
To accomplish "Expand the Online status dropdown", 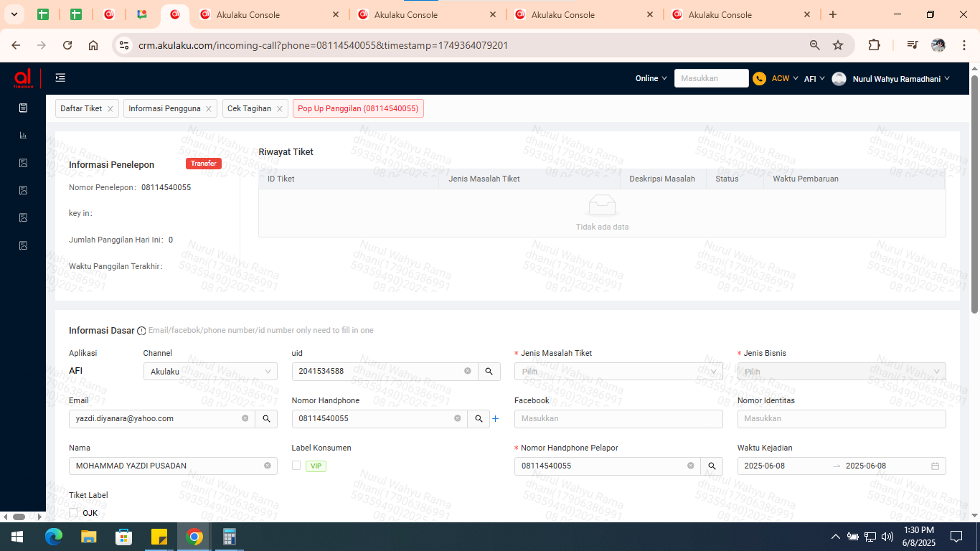I will click(x=651, y=79).
